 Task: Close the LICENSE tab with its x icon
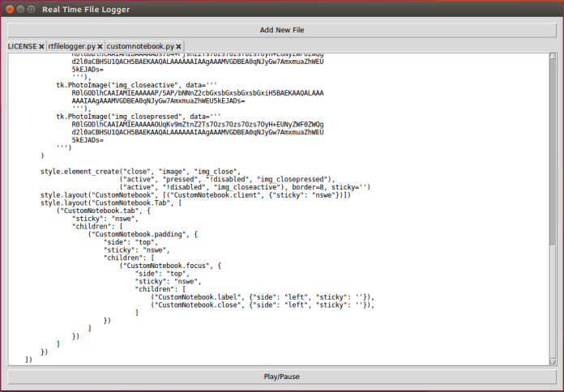pyautogui.click(x=41, y=46)
